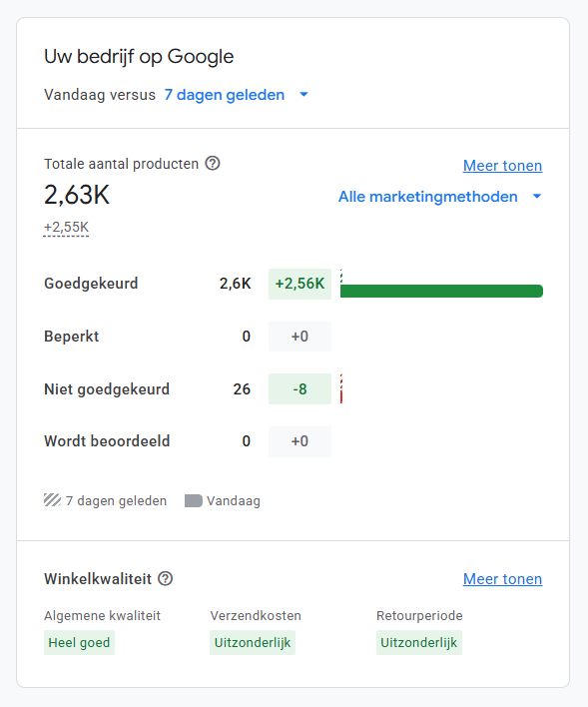Click the green Goedgekeurd progress bar

tap(441, 291)
